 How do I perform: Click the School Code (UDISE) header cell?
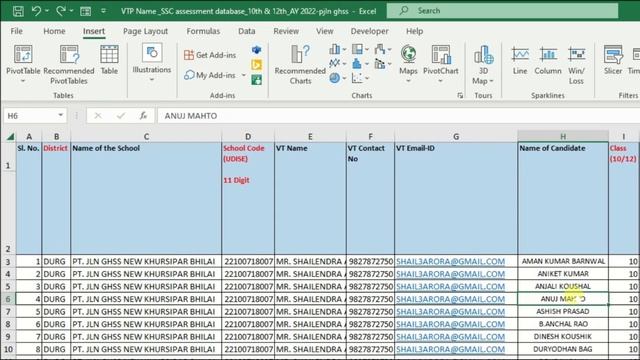[248, 198]
